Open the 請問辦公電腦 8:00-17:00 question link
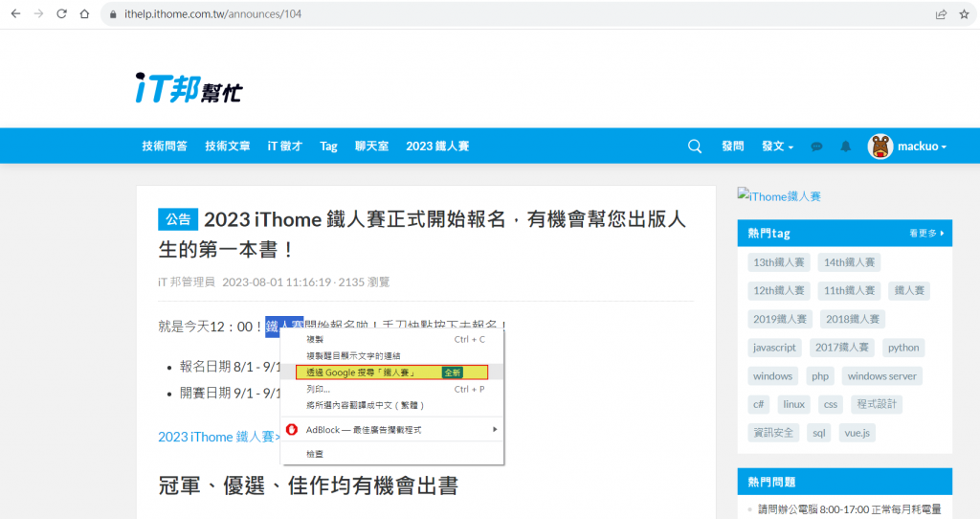 pyautogui.click(x=850, y=509)
